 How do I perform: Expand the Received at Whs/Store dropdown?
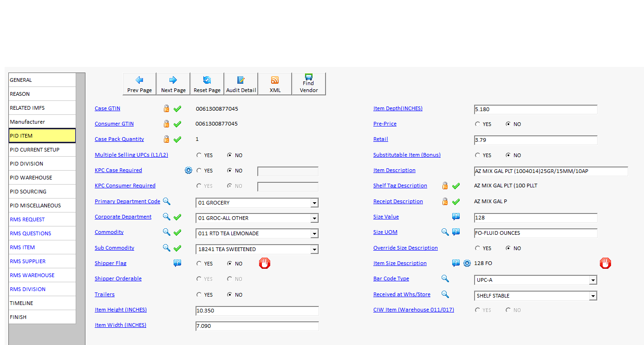pos(593,296)
